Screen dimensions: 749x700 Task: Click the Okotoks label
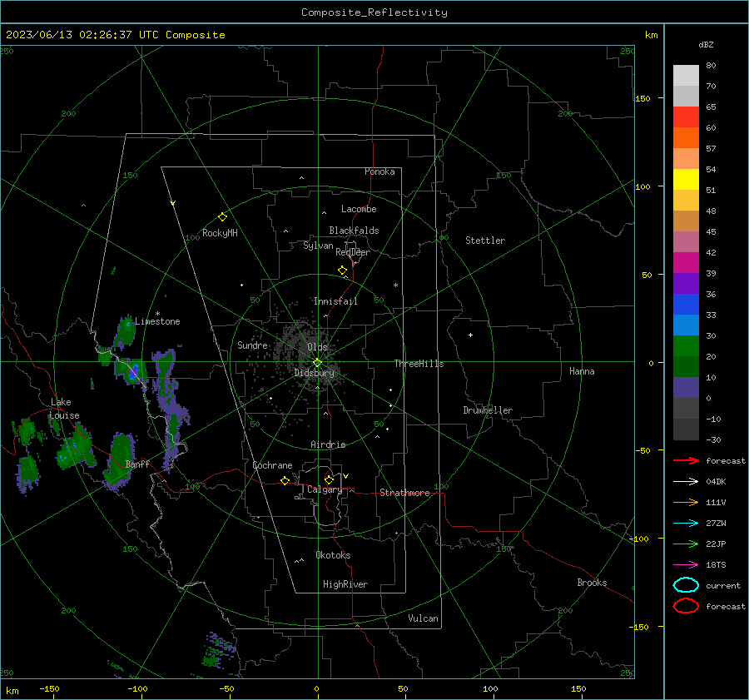click(x=333, y=555)
